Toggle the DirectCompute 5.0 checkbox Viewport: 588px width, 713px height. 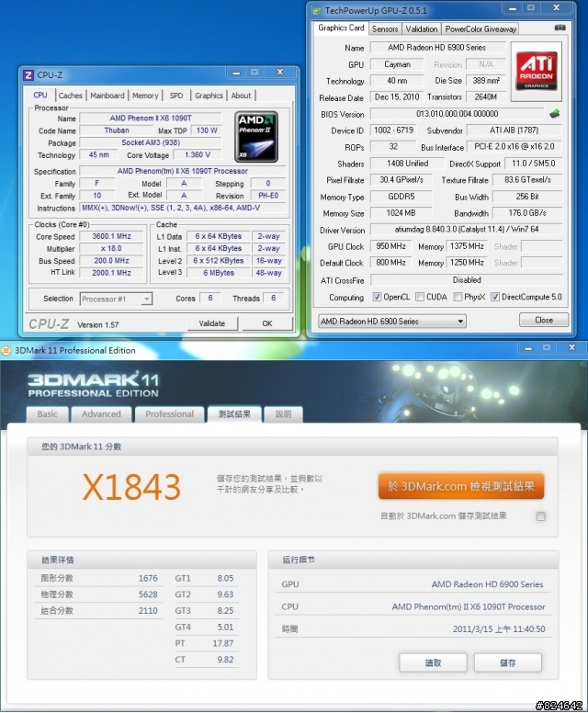(x=495, y=297)
